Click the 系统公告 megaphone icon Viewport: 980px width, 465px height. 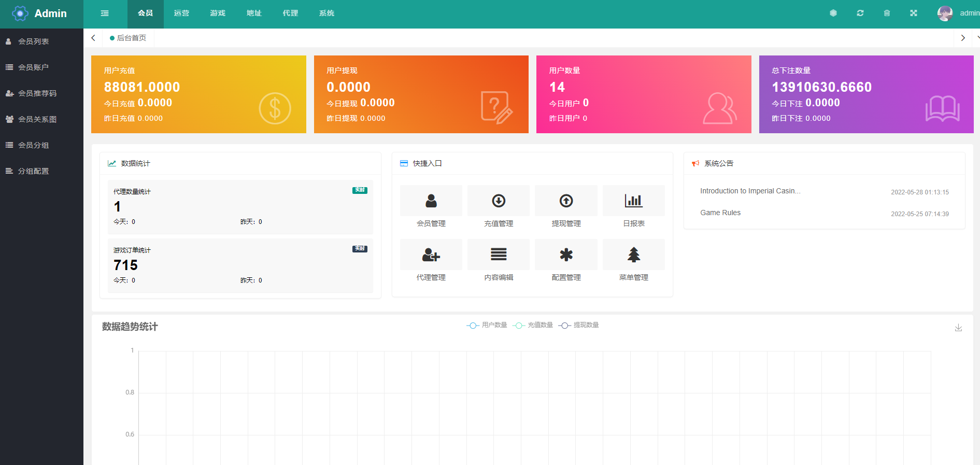695,163
